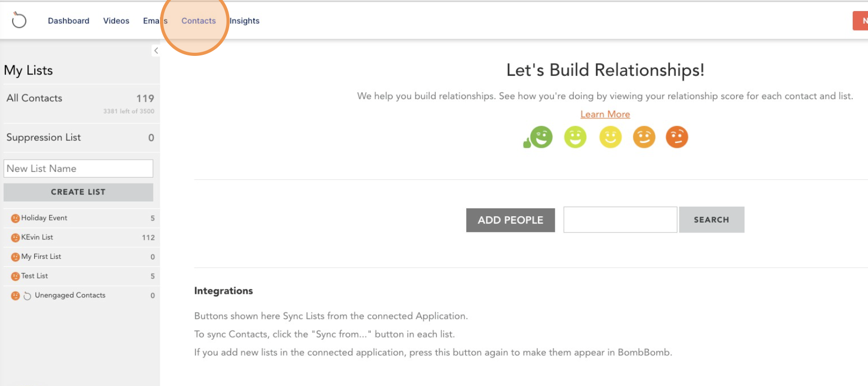Click the red button at top right

(861, 21)
